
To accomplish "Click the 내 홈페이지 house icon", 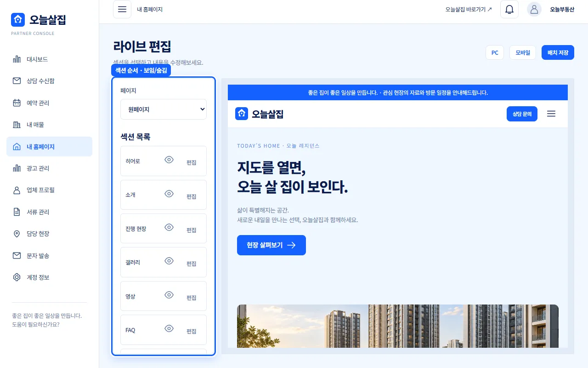I will click(x=17, y=147).
